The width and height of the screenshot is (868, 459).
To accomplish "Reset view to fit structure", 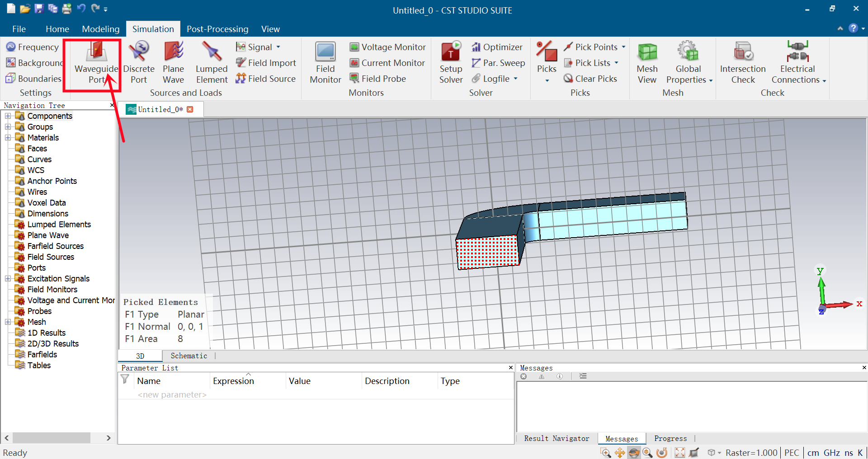I will pyautogui.click(x=680, y=453).
